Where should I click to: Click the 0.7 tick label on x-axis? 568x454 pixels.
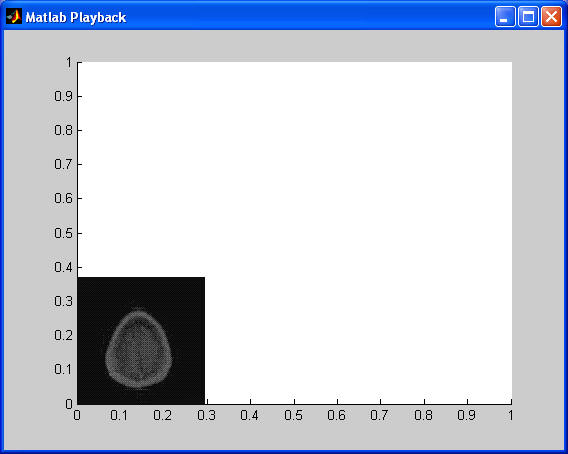click(x=380, y=415)
